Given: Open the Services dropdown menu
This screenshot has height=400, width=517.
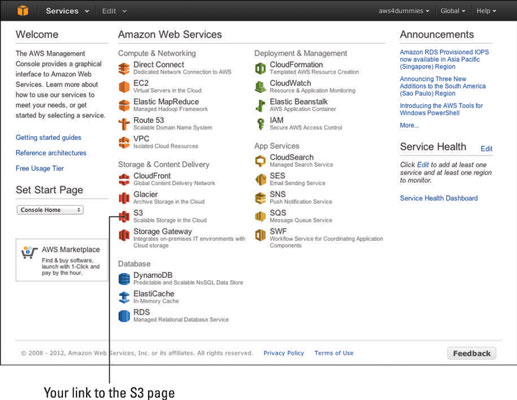Looking at the screenshot, I should (68, 11).
